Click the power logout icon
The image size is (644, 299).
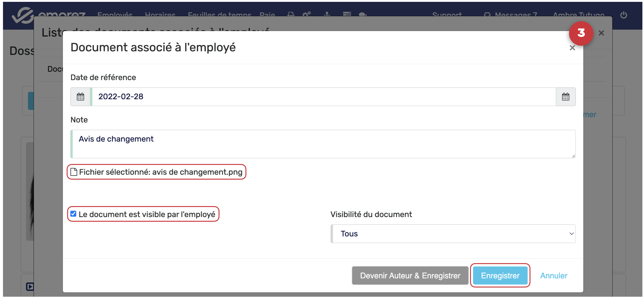click(x=623, y=15)
